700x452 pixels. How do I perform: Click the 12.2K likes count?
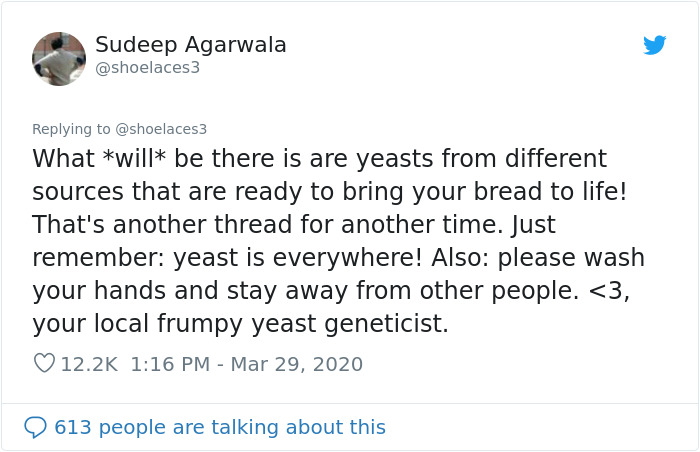tap(90, 364)
